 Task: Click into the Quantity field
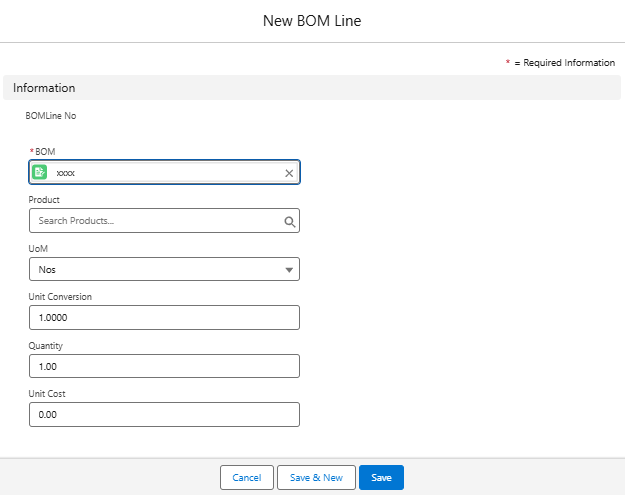[164, 366]
